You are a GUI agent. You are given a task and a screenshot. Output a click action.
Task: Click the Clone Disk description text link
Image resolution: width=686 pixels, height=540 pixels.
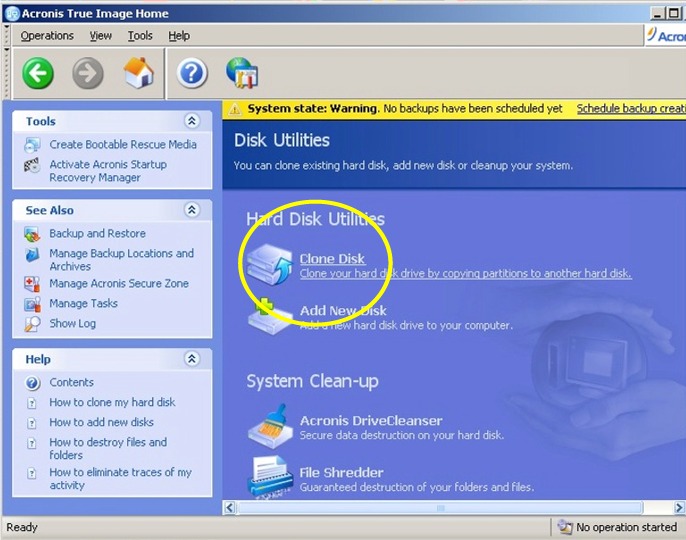(466, 274)
